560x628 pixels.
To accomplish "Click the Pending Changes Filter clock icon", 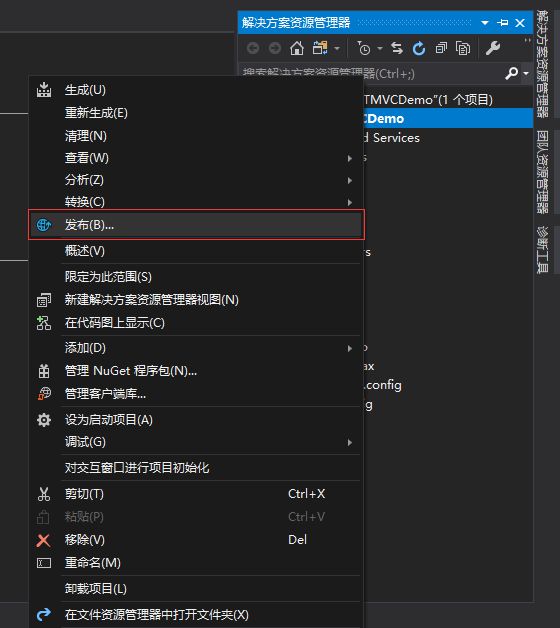I will pos(364,48).
